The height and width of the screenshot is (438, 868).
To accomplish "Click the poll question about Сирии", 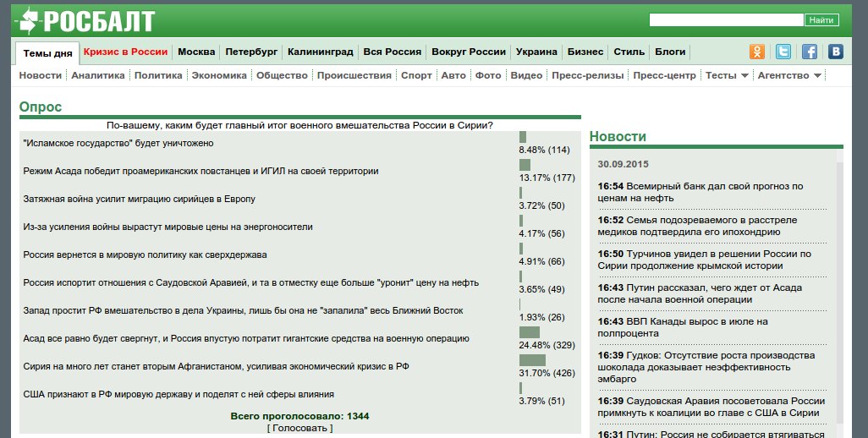I will point(299,125).
